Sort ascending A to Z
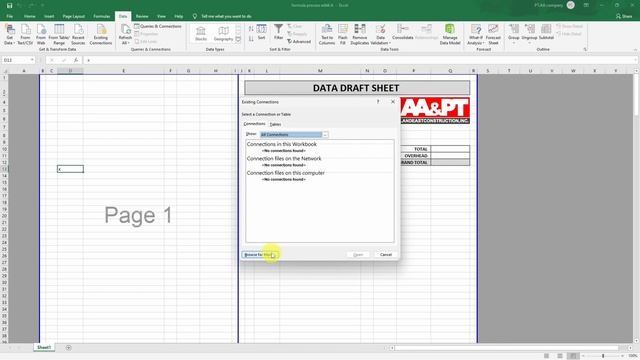The height and width of the screenshot is (360, 640). click(251, 29)
